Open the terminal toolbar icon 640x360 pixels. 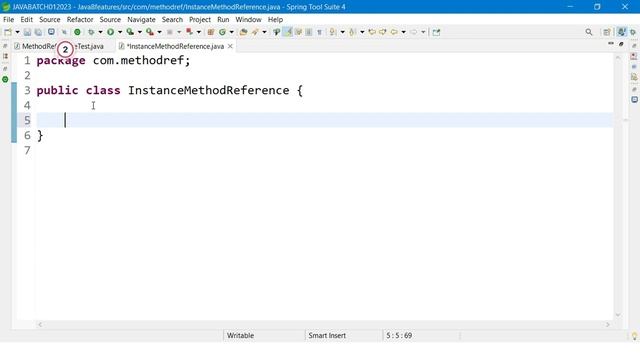coord(51,31)
